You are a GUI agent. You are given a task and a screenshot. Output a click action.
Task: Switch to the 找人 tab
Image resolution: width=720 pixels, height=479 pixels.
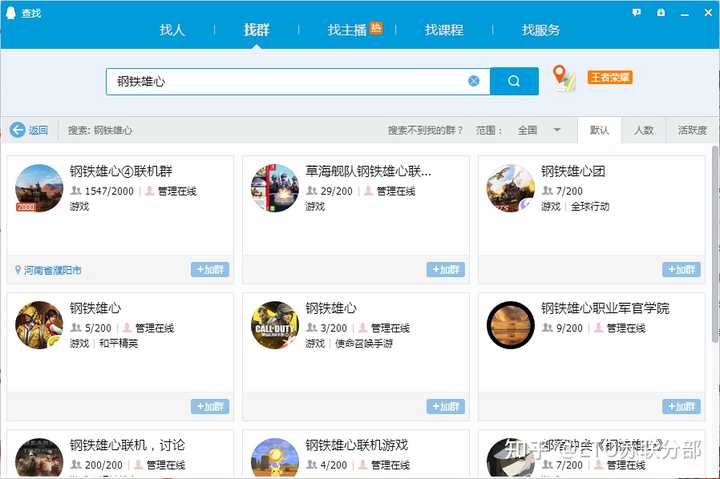(x=172, y=30)
